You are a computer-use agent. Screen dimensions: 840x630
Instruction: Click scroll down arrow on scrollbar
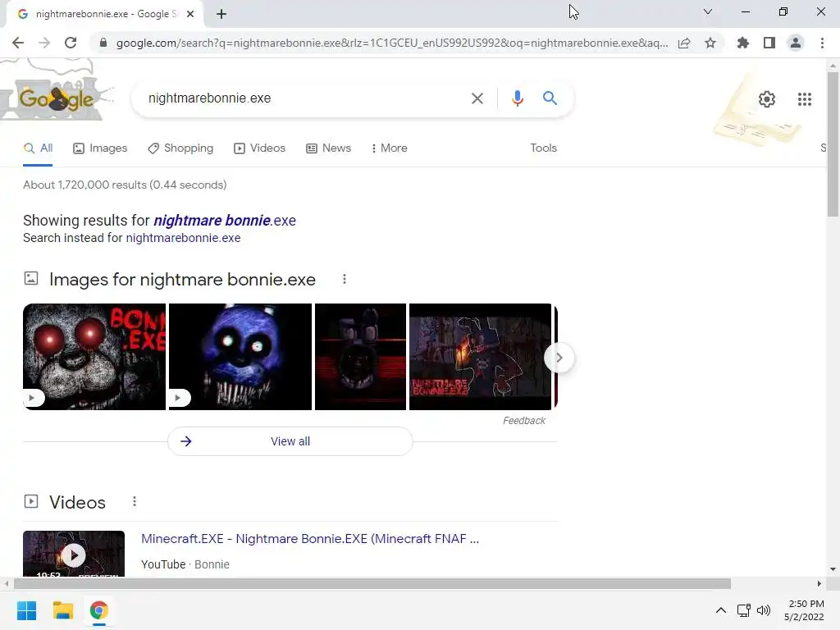coord(832,569)
